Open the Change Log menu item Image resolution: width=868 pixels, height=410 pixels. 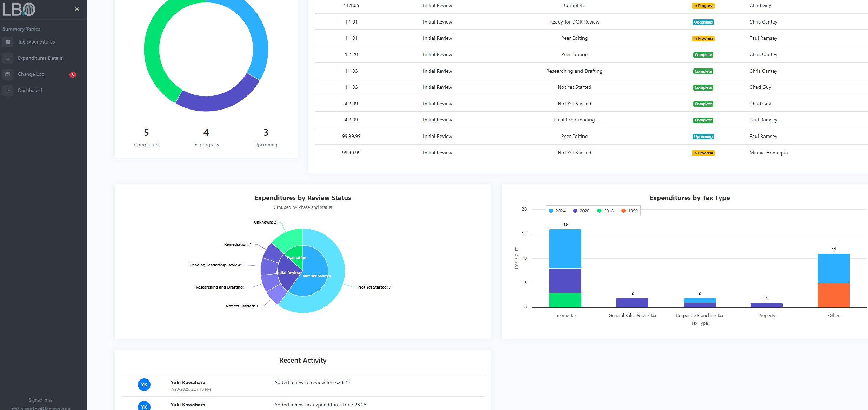click(31, 74)
